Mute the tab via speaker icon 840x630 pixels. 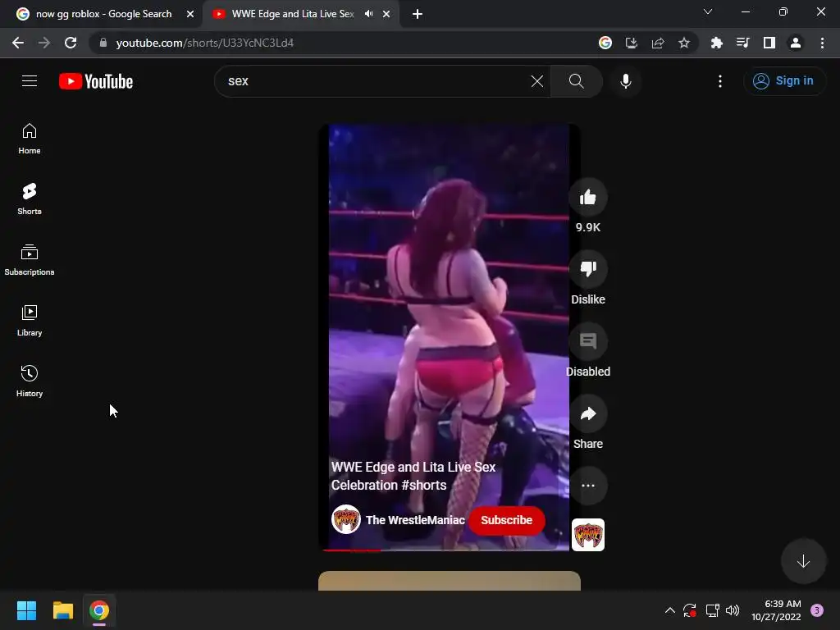point(368,14)
